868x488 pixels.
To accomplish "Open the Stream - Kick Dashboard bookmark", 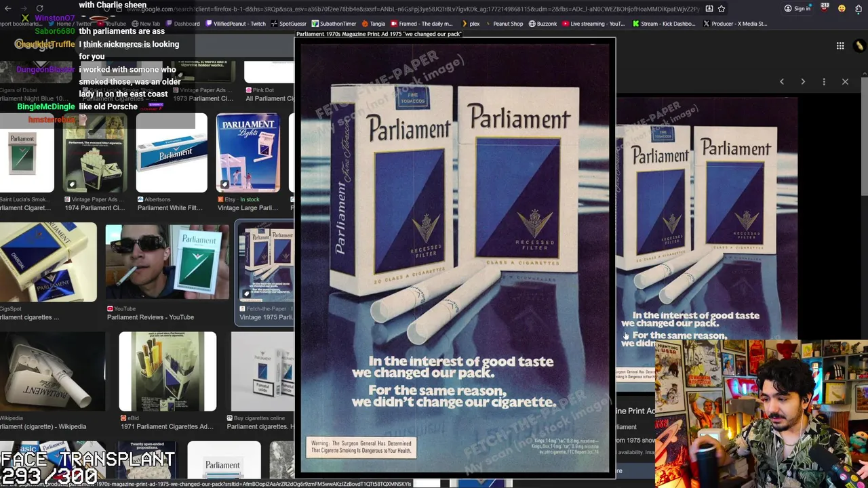I will (x=664, y=24).
